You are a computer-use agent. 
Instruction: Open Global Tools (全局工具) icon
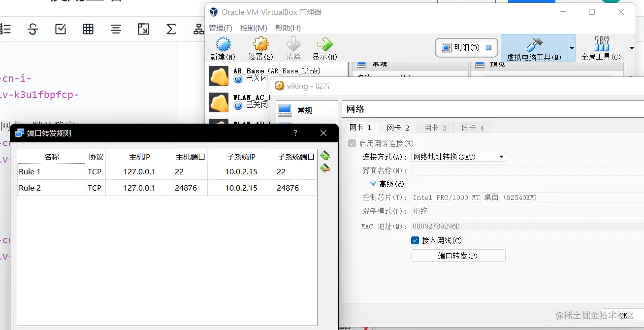click(601, 44)
